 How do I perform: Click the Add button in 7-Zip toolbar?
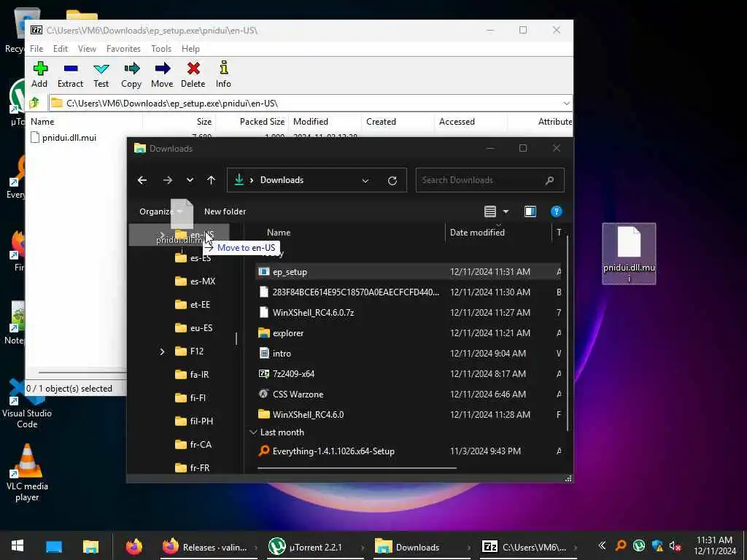(x=39, y=74)
